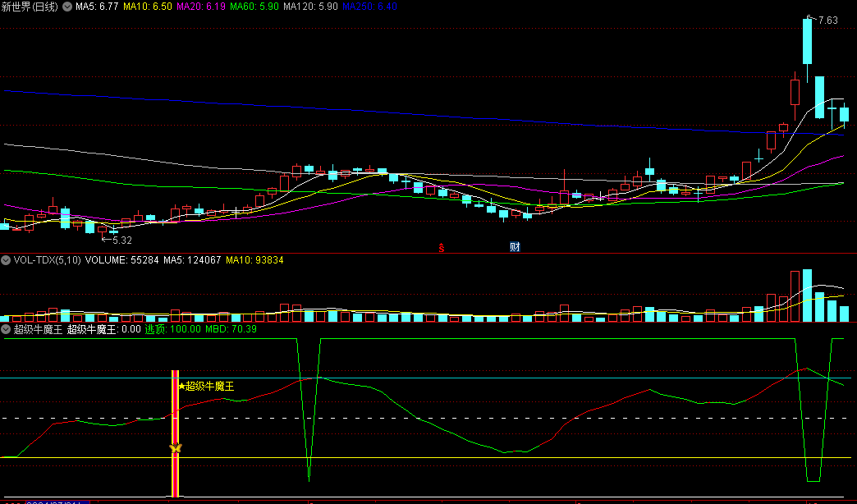The height and width of the screenshot is (504, 857).
Task: Click the red $ marker below the candles
Action: tap(442, 248)
